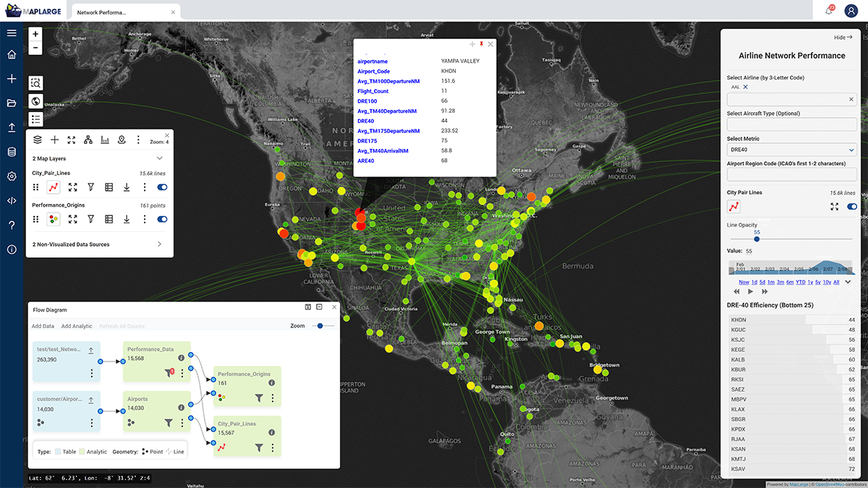Open the flow network icon in map toolbar
Image resolution: width=868 pixels, height=488 pixels.
(x=88, y=140)
